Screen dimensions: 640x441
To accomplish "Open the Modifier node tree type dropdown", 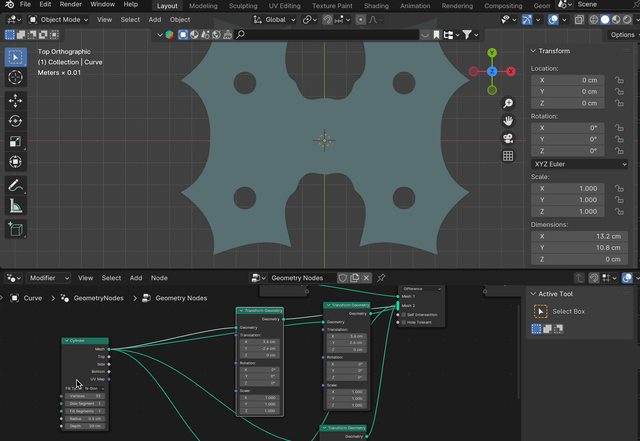I will [x=48, y=278].
